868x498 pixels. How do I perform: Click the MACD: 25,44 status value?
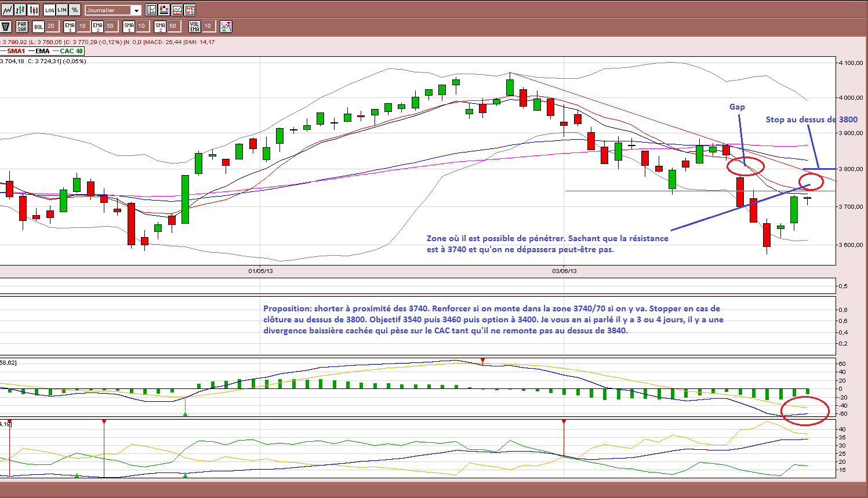click(162, 42)
